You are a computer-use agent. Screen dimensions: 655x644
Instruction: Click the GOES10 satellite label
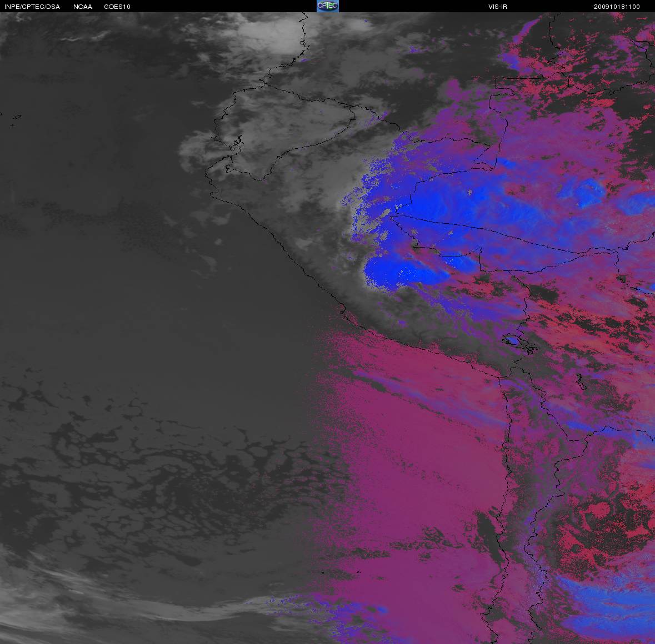[x=117, y=7]
